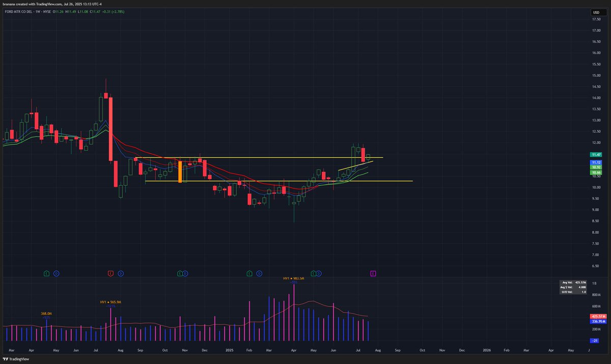The height and width of the screenshot is (364, 611).
Task: Click the HV1 565.9M volume label
Action: [x=110, y=302]
